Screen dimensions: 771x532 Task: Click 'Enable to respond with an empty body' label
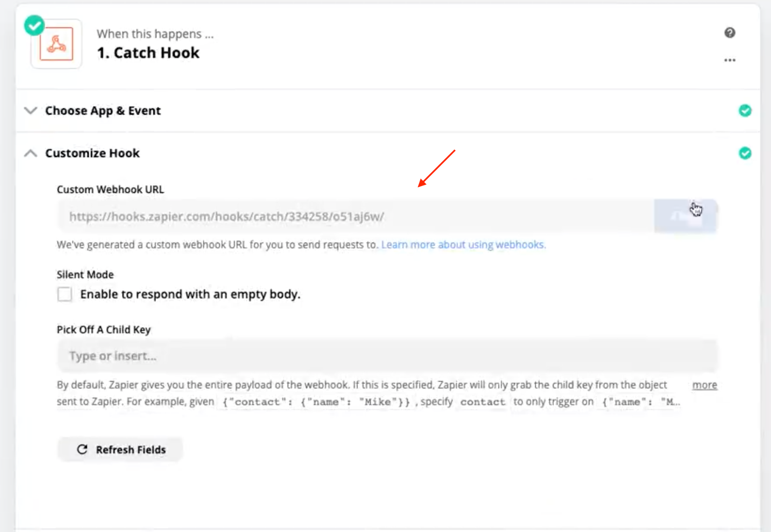click(190, 294)
